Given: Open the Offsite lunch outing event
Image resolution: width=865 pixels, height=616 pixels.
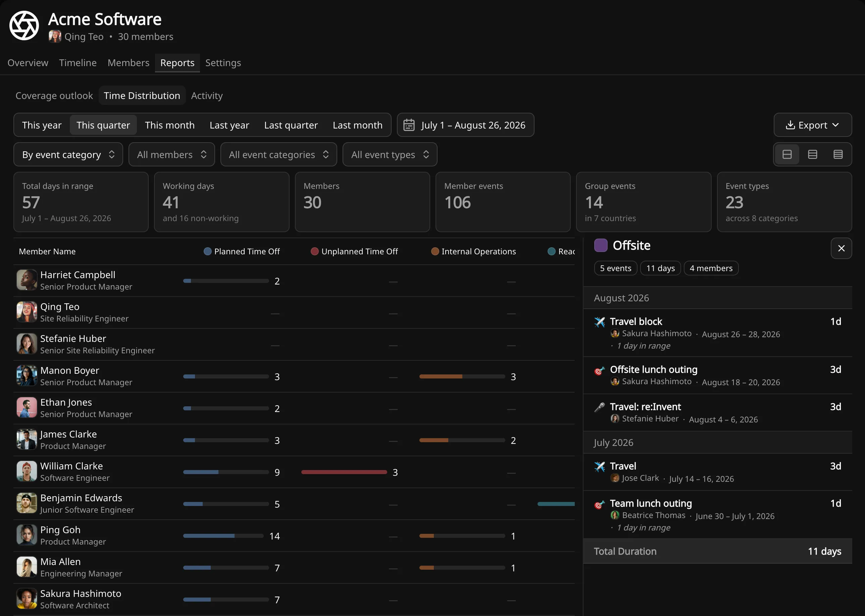Looking at the screenshot, I should tap(717, 375).
